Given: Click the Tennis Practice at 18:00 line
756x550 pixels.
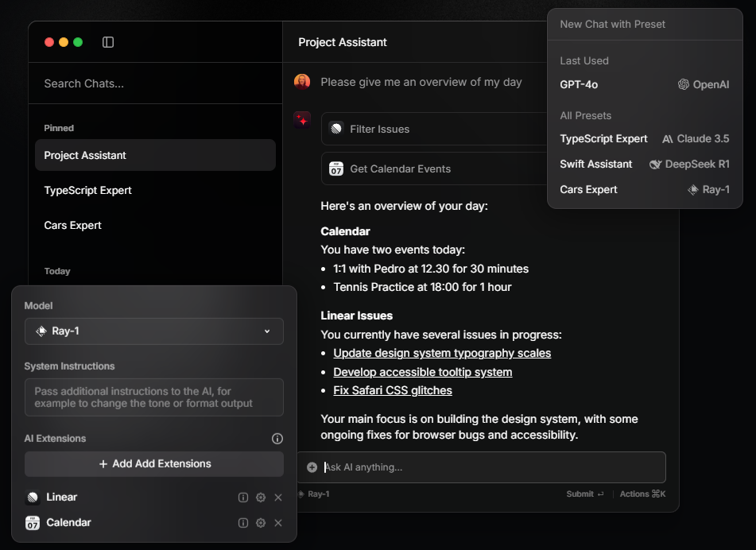Looking at the screenshot, I should (x=422, y=287).
